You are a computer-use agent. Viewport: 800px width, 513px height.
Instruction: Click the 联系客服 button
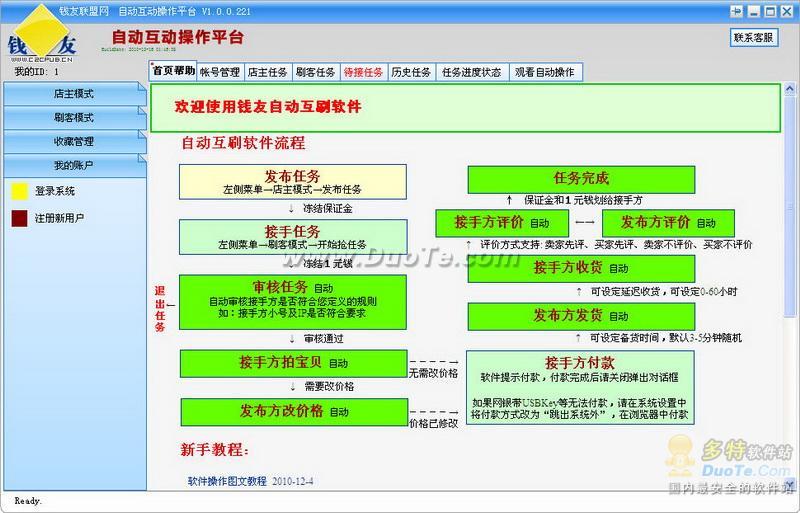point(754,37)
